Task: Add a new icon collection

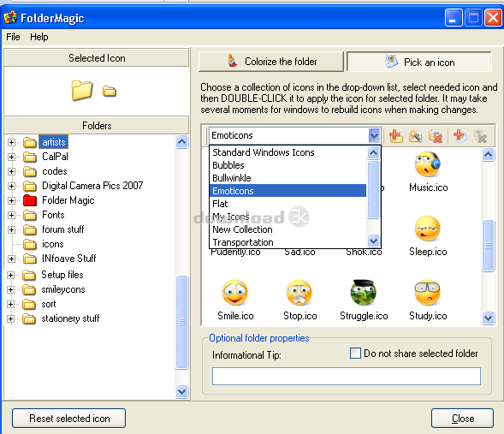Action: point(395,136)
